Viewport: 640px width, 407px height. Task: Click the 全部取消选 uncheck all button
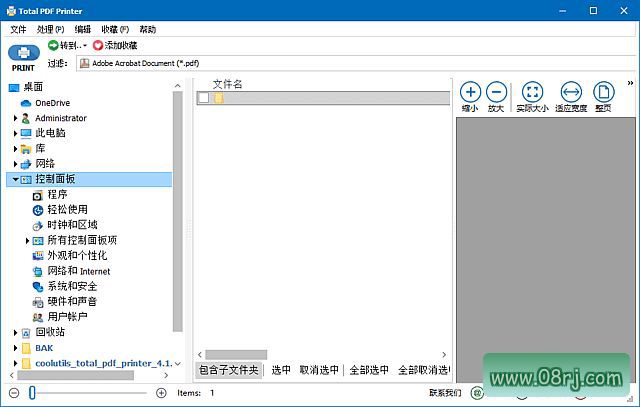pyautogui.click(x=424, y=370)
